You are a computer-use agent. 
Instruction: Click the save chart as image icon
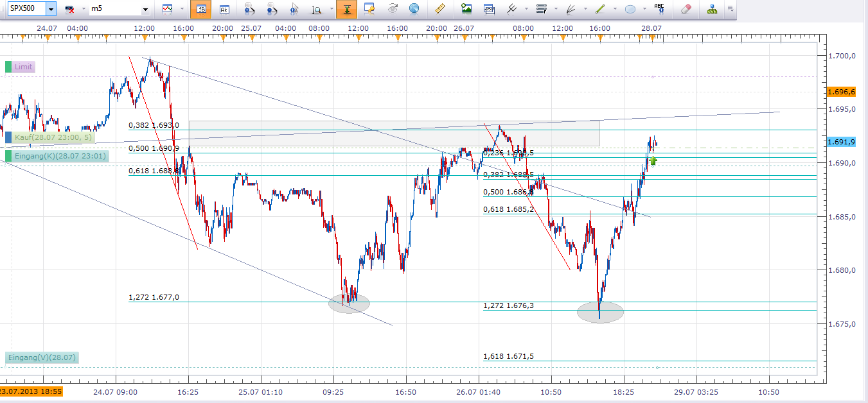466,10
